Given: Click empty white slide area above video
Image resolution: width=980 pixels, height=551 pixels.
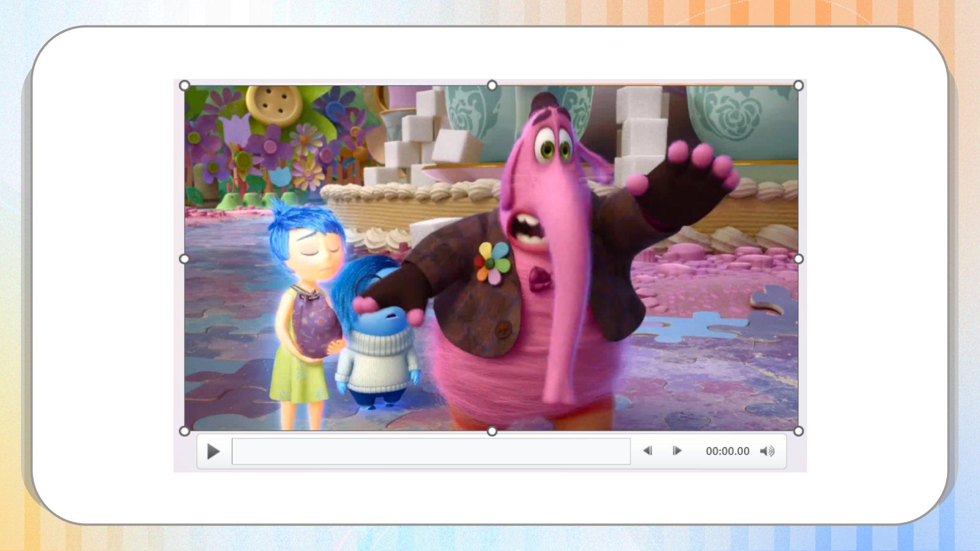Looking at the screenshot, I should (490, 54).
